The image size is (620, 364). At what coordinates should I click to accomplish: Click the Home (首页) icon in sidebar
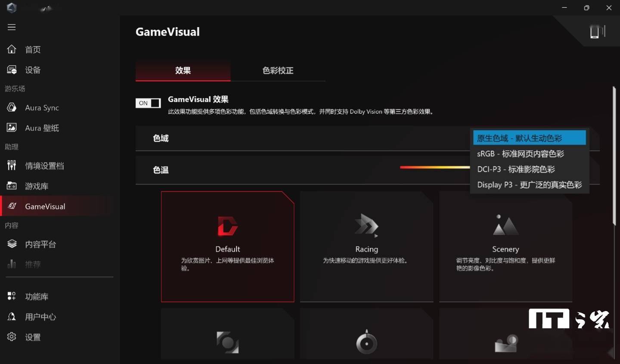12,49
